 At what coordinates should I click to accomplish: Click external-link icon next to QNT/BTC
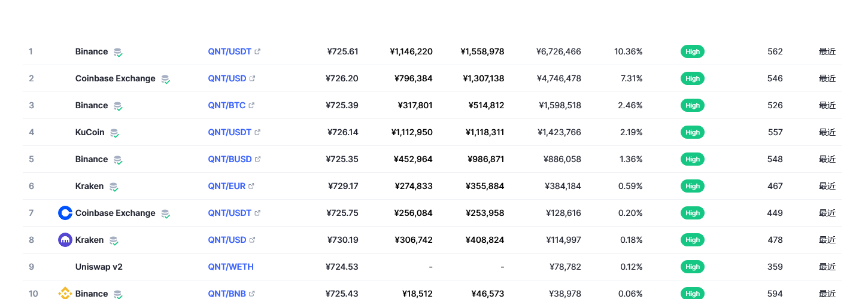(251, 105)
